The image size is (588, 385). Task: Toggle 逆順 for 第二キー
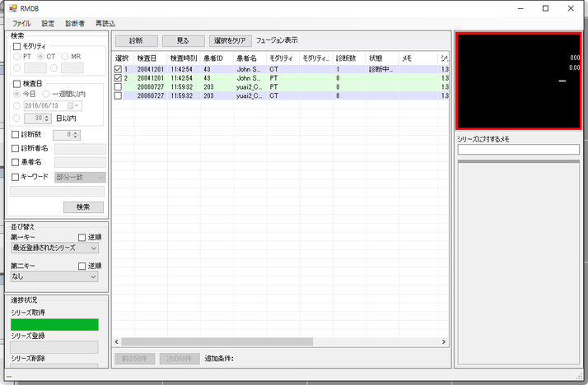coord(82,267)
